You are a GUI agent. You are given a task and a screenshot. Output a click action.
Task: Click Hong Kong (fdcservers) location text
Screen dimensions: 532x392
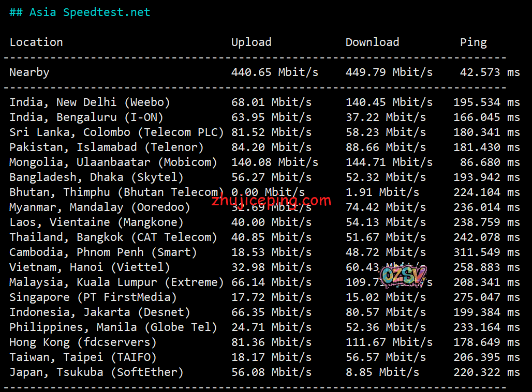pos(83,342)
